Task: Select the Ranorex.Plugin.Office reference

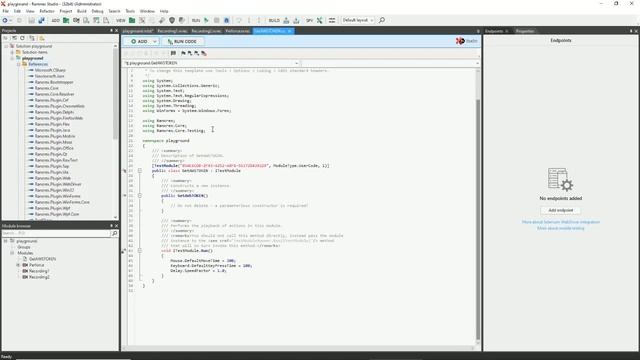Action: [54, 148]
